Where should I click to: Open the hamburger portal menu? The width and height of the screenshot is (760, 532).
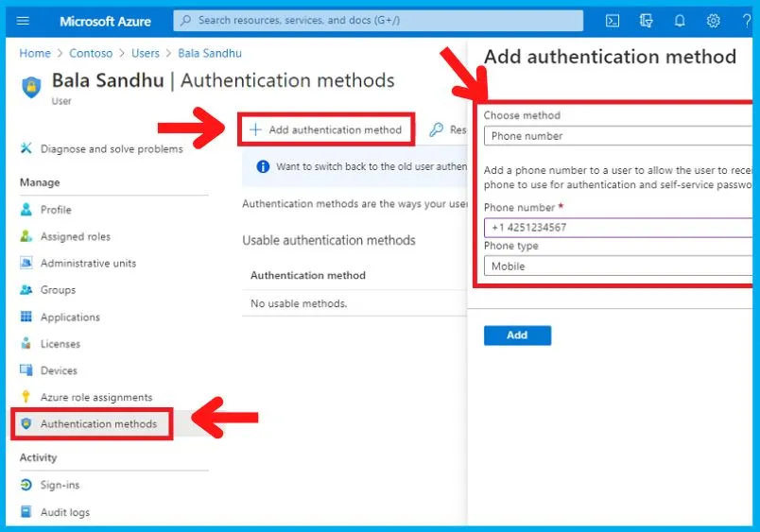23,21
